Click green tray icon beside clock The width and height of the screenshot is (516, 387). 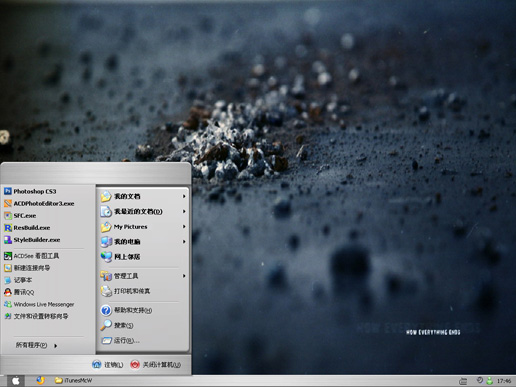[489, 381]
